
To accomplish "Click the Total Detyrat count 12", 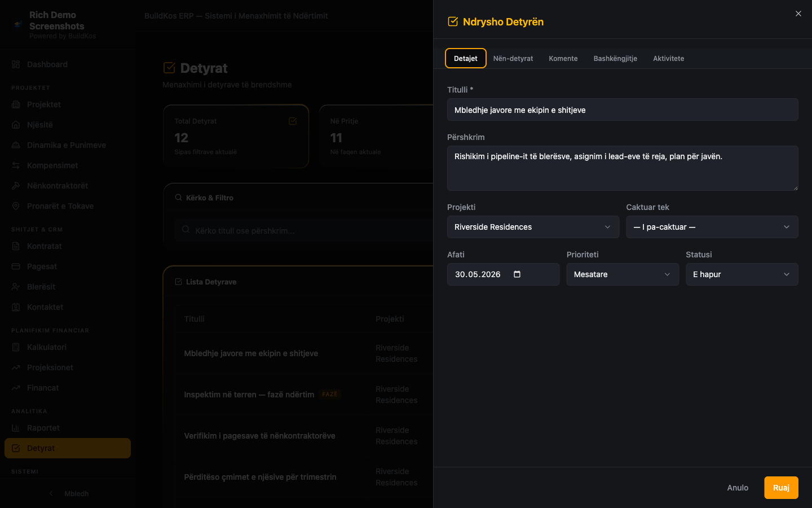I will click(182, 138).
